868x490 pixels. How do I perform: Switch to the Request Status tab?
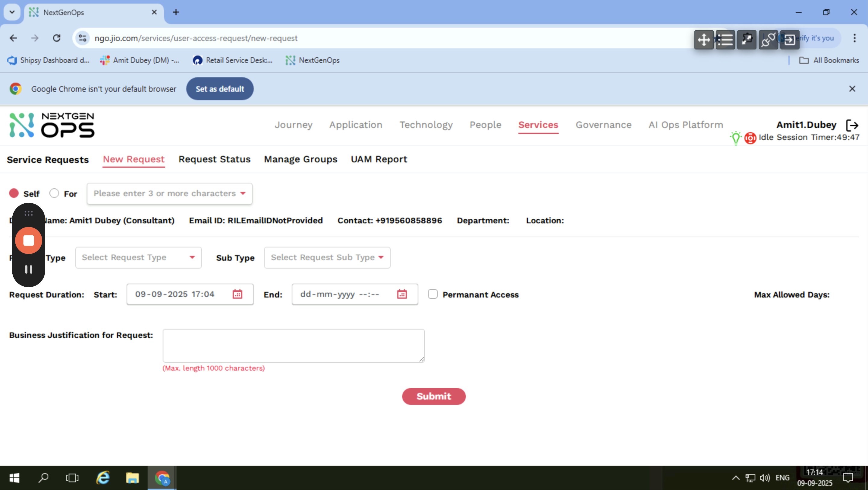(x=214, y=159)
